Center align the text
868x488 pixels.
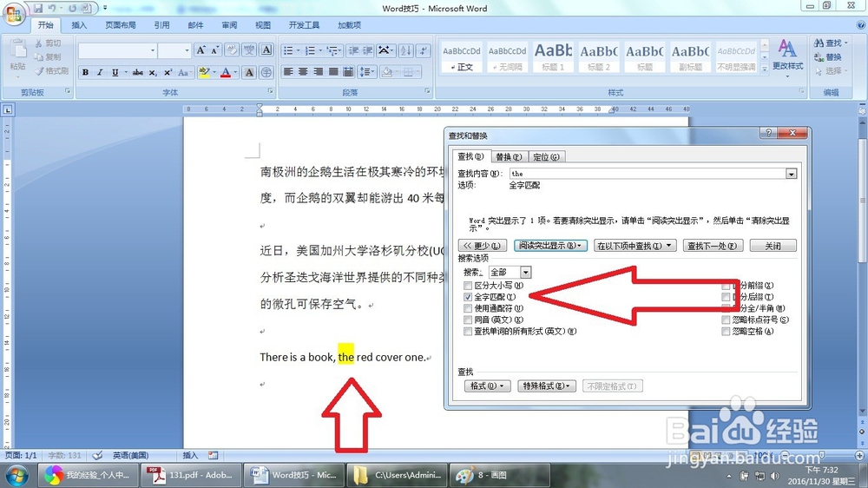point(303,72)
